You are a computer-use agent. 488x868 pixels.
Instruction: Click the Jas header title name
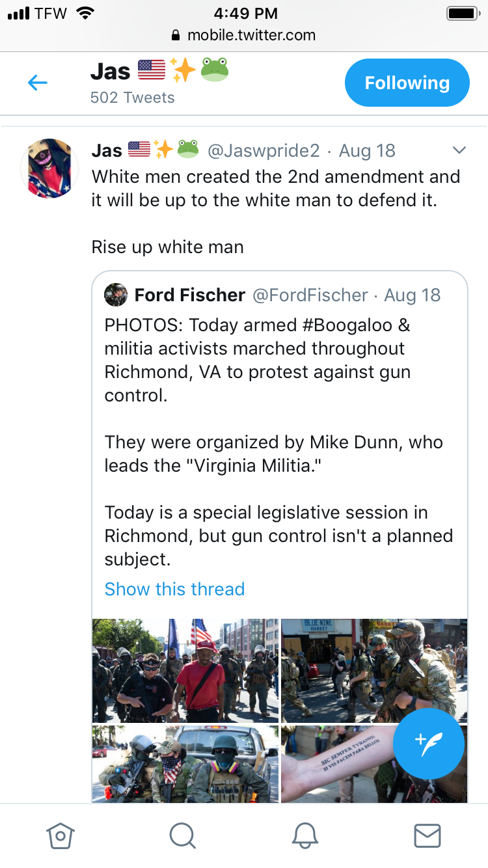[111, 71]
